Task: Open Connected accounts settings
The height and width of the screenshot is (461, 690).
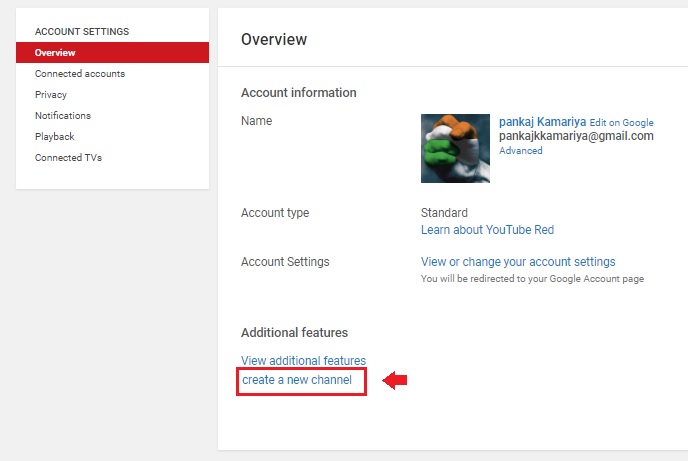Action: pyautogui.click(x=80, y=73)
